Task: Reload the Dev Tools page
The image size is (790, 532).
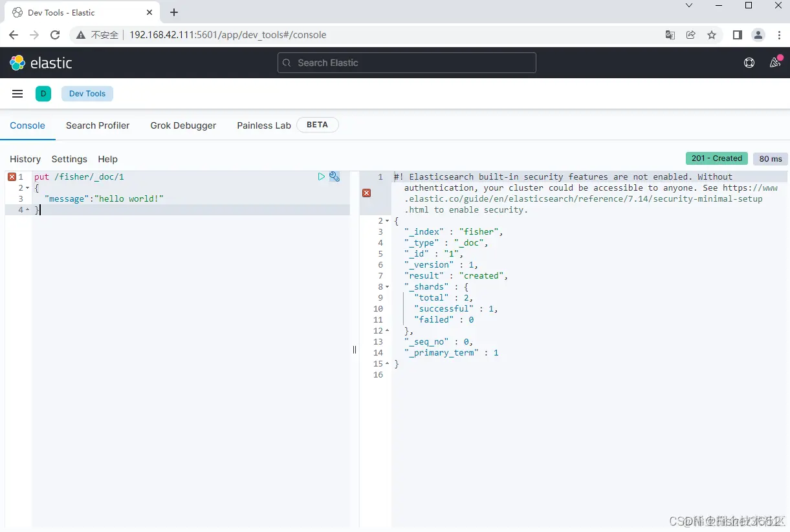Action: tap(55, 35)
